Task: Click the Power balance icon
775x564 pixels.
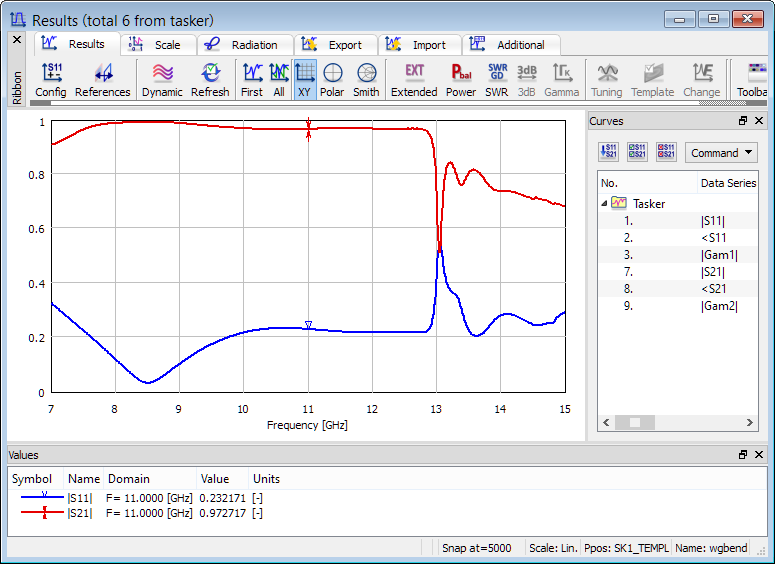Action: [x=461, y=80]
